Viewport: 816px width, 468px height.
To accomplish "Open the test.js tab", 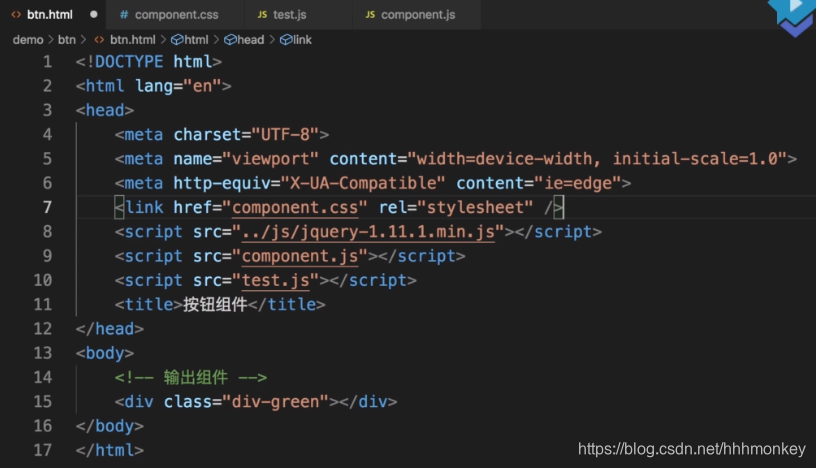I will click(298, 15).
